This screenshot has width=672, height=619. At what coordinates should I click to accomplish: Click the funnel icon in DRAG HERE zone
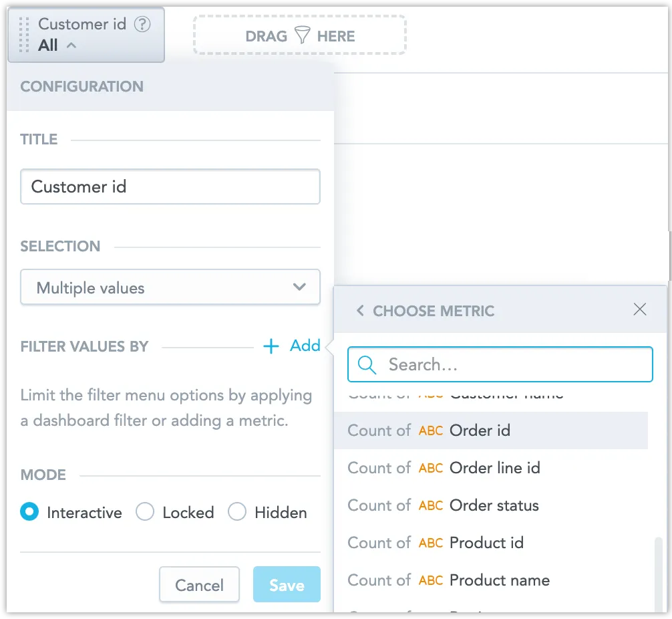[x=303, y=36]
